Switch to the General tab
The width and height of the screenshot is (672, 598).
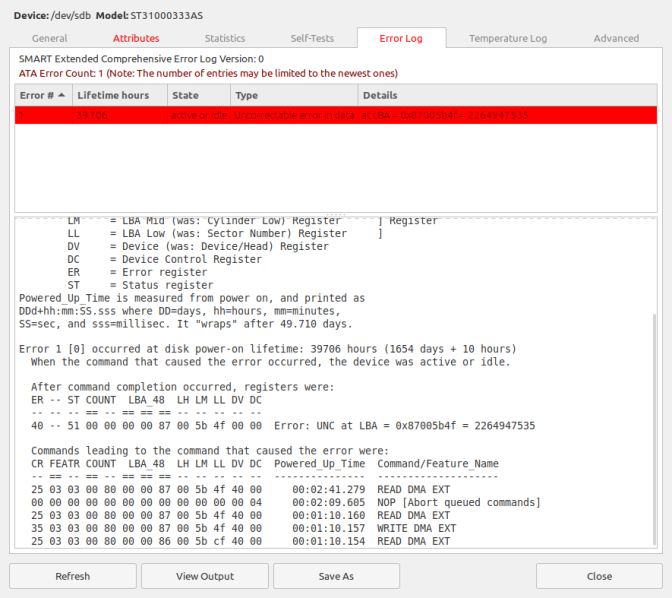(50, 38)
